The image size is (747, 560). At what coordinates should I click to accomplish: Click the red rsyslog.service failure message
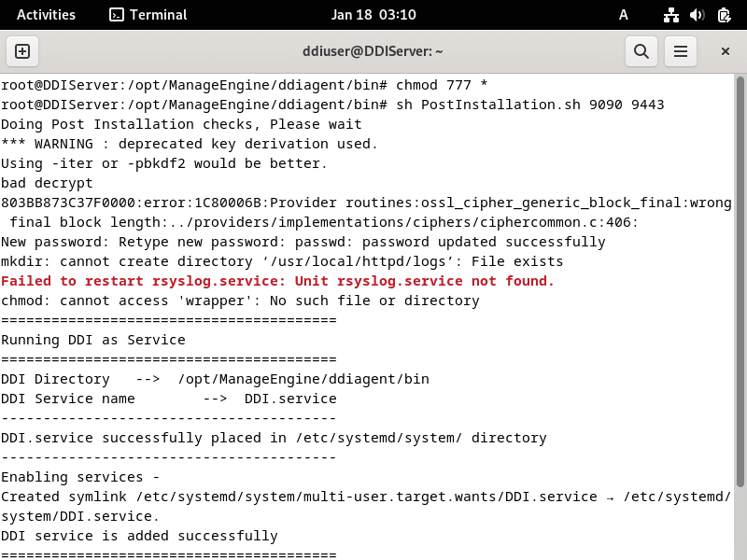point(277,281)
